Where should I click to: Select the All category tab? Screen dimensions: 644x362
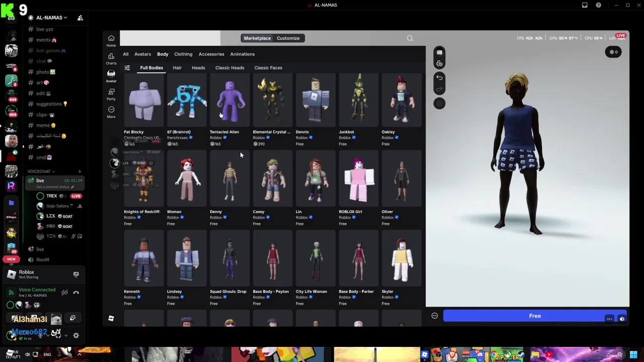pos(126,54)
